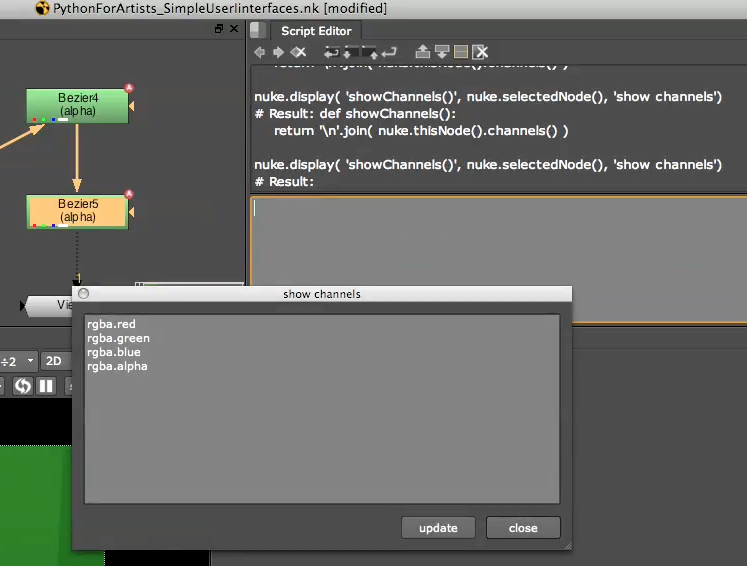Click the animation indicator on Bezier5 node
This screenshot has width=747, height=566.
[x=129, y=194]
